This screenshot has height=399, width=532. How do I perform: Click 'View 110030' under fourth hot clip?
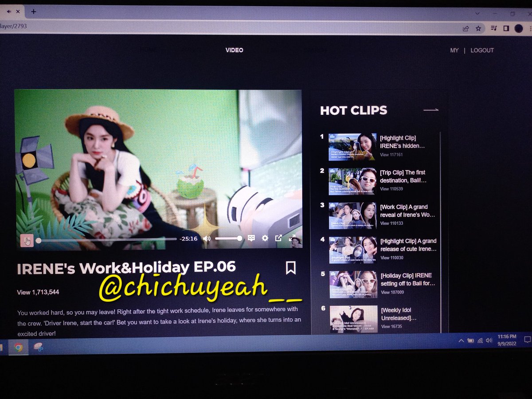click(x=392, y=258)
